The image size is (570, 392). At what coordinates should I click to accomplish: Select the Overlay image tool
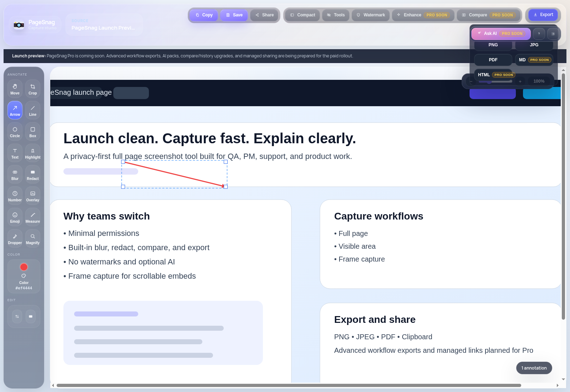33,196
